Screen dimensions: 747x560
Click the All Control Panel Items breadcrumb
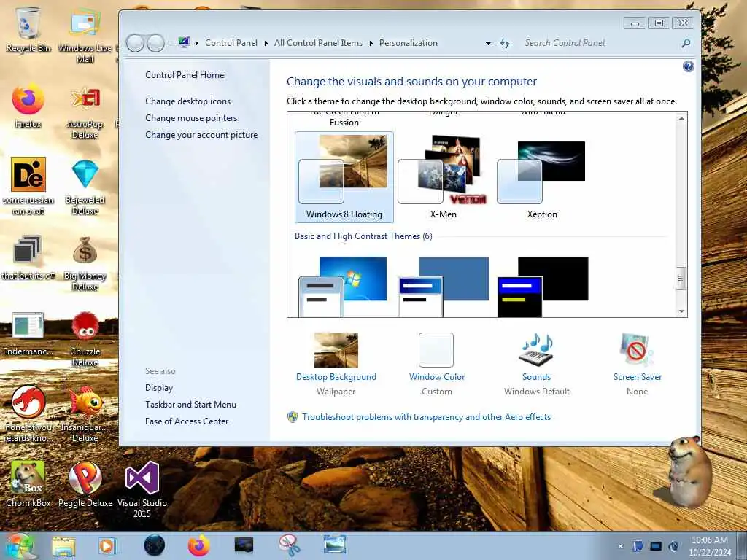[318, 43]
